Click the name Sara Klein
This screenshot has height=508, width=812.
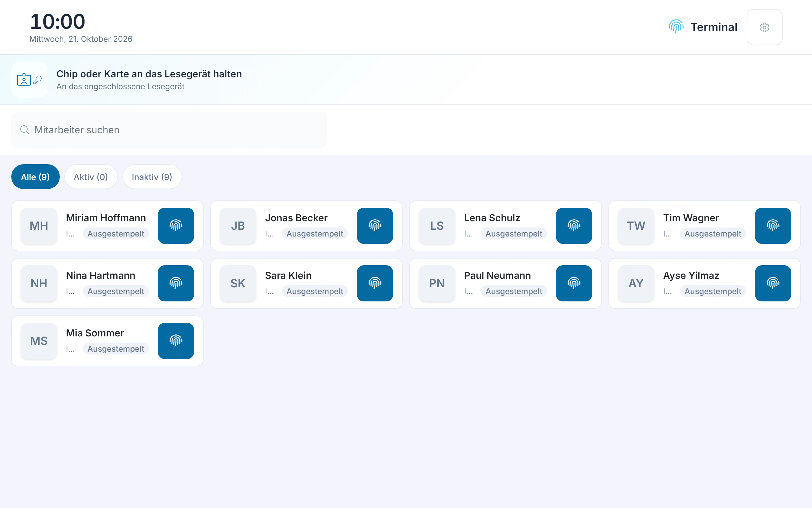288,275
